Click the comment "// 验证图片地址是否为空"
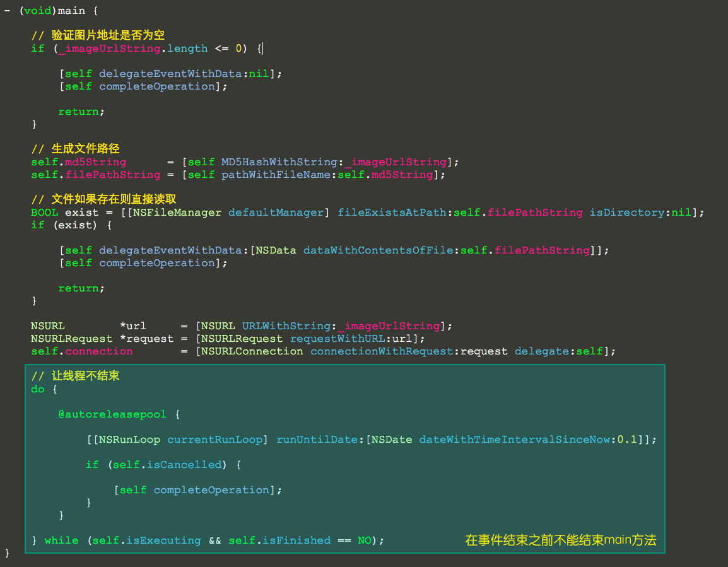The image size is (728, 567). point(98,35)
